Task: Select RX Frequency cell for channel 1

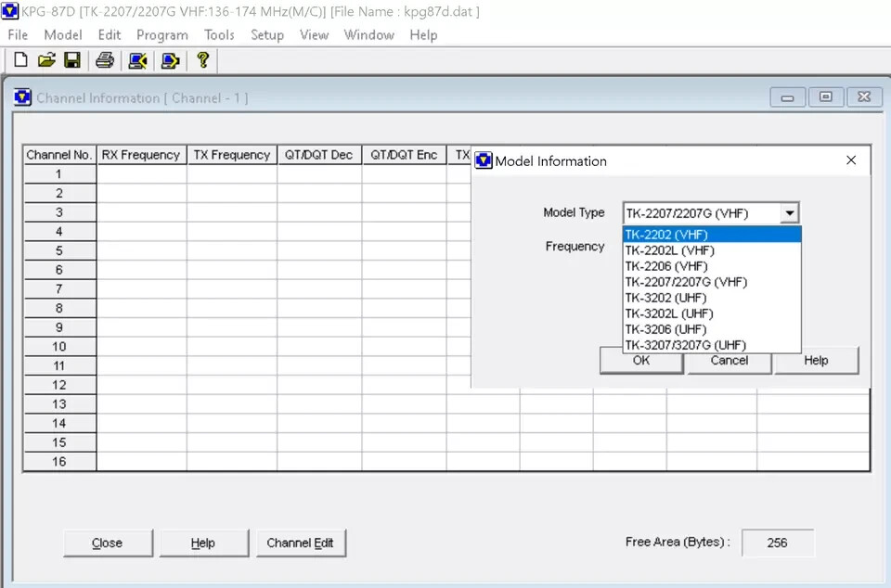Action: click(x=141, y=174)
